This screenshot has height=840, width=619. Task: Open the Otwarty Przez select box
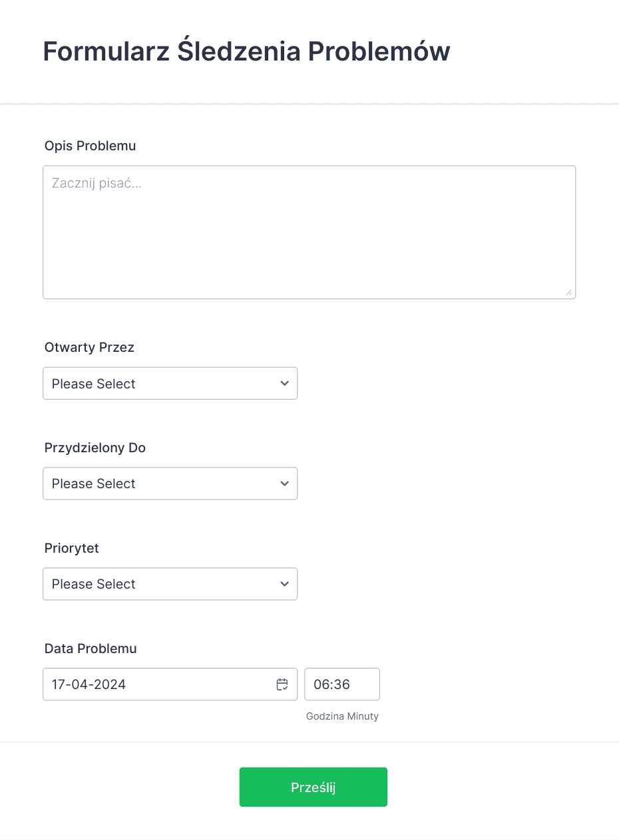tap(170, 384)
